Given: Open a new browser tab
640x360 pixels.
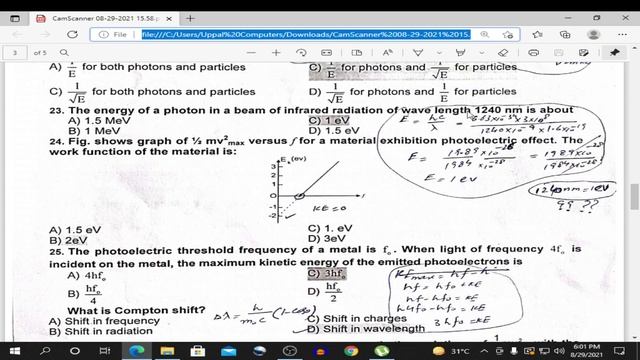Looking at the screenshot, I should tap(190, 18).
